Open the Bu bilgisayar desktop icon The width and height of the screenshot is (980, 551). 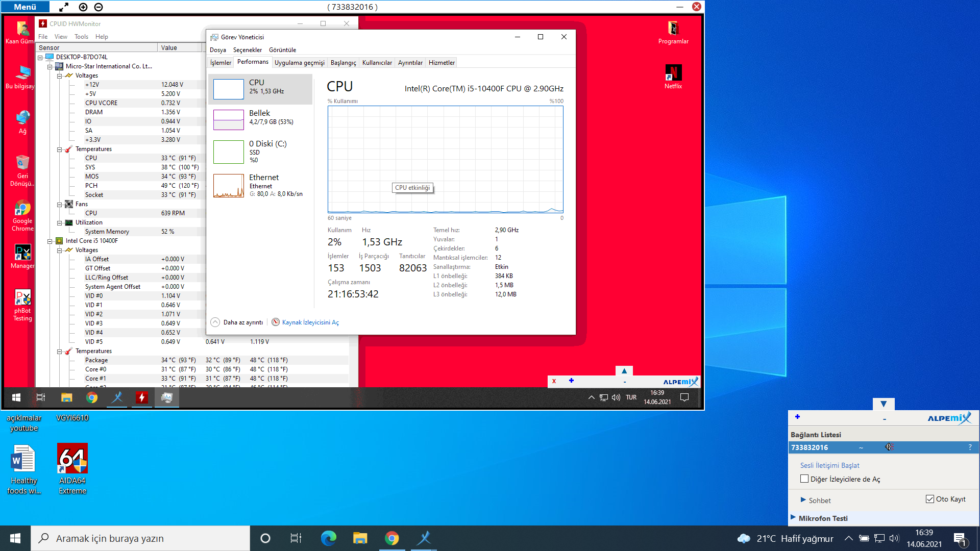coord(20,77)
